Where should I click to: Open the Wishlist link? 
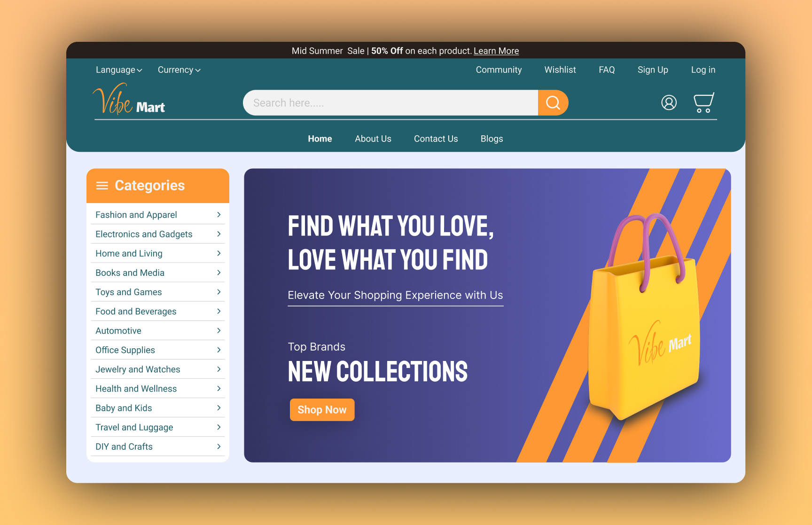[560, 70]
